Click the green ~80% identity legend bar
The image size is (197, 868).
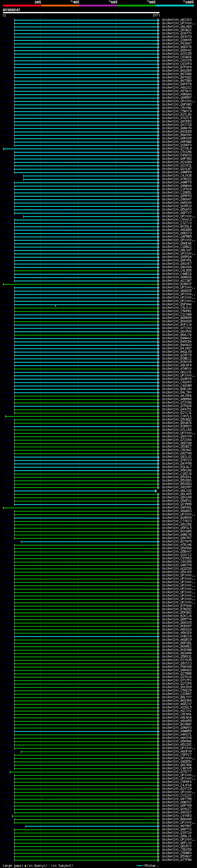[136, 6]
